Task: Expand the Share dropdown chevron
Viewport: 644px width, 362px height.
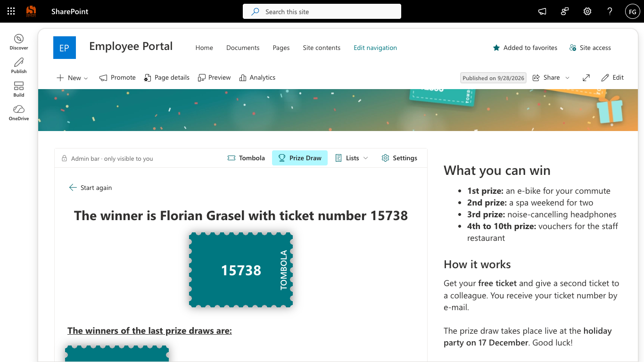Action: point(567,78)
